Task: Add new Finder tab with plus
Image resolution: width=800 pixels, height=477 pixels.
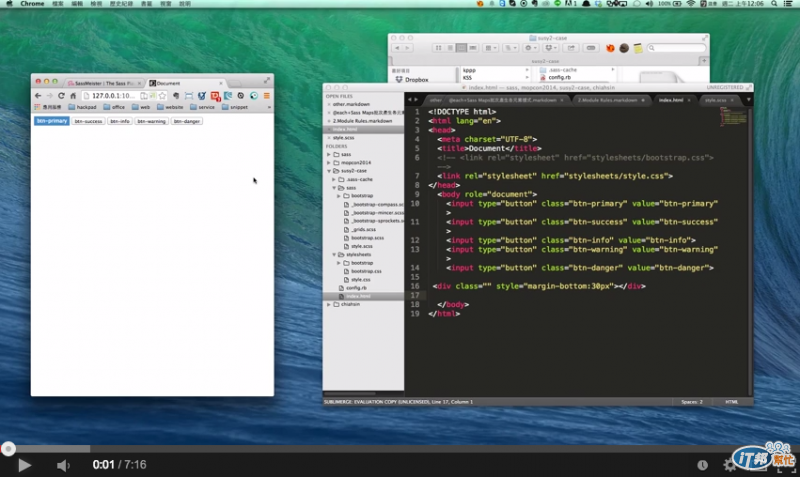Action: coord(704,61)
